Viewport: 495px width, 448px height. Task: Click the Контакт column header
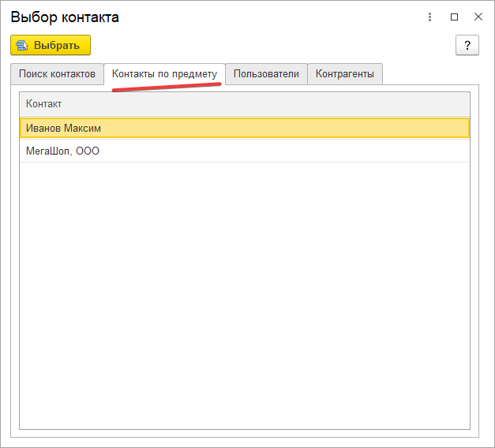pos(44,104)
